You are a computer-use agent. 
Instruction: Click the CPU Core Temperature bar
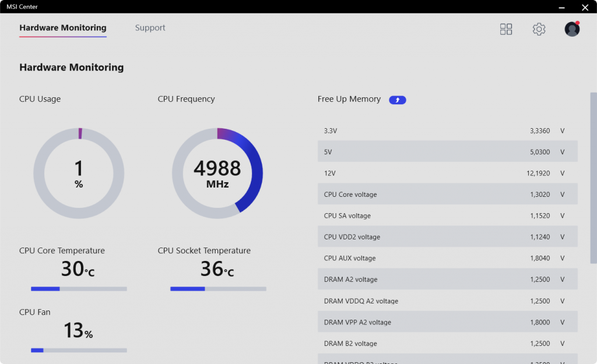coord(79,289)
